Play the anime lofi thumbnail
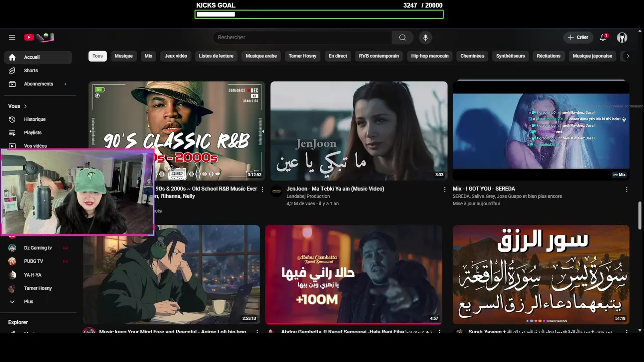The height and width of the screenshot is (362, 644). [172, 275]
